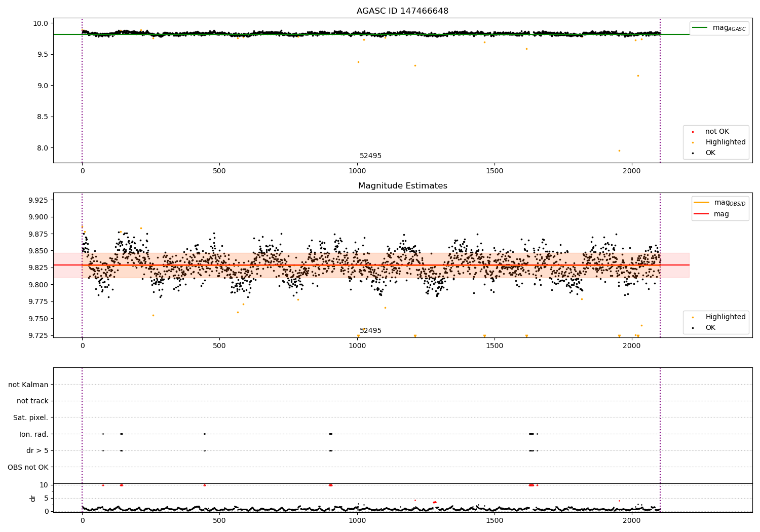Click the '9.5' y-tick on the top plot
760x532 pixels.
tap(43, 54)
